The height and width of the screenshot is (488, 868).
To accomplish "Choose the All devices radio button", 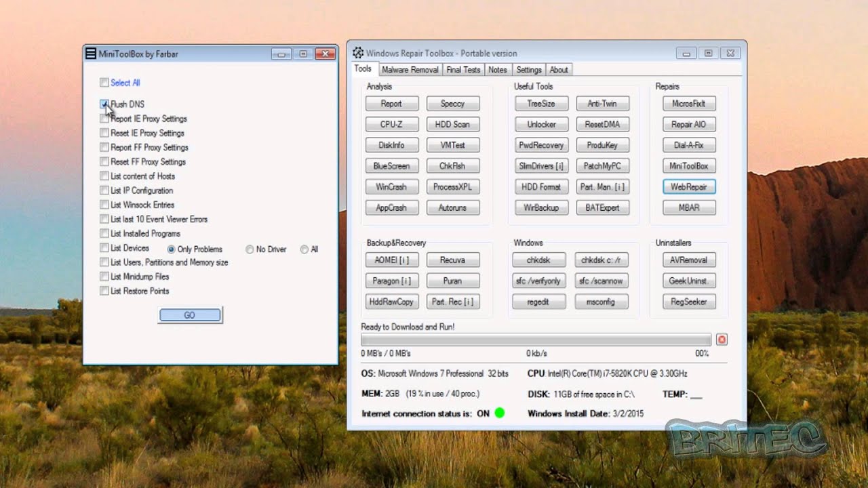I will point(304,249).
